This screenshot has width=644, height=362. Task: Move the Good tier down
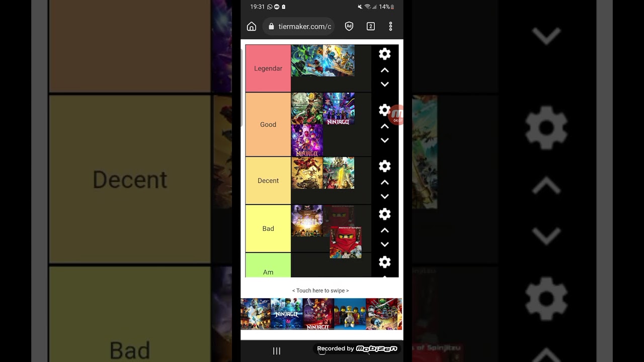pos(385,140)
